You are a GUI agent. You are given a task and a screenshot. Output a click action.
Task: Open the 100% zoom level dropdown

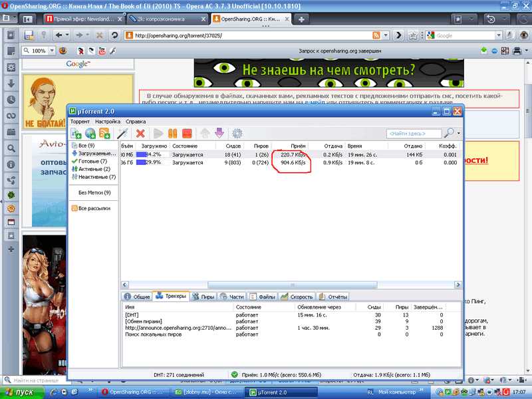pos(51,51)
